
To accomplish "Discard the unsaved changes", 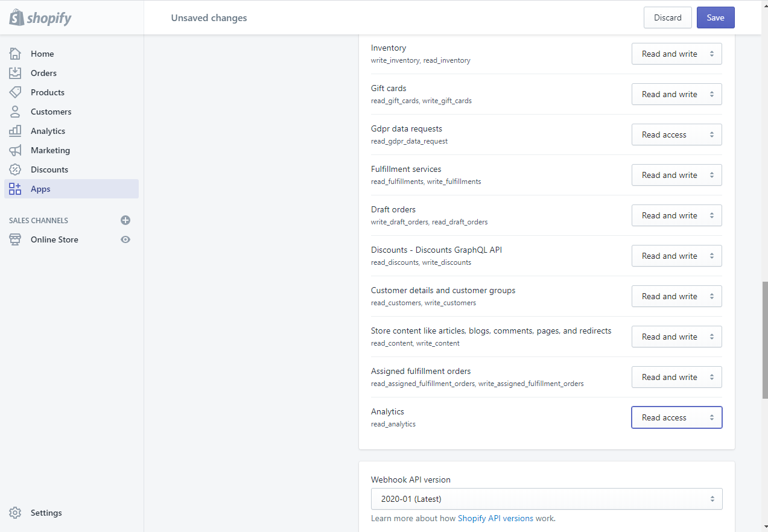I will [x=667, y=17].
